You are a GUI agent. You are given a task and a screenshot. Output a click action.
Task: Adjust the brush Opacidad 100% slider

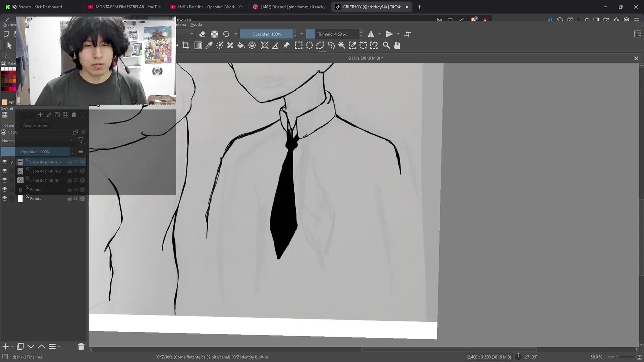[266, 34]
